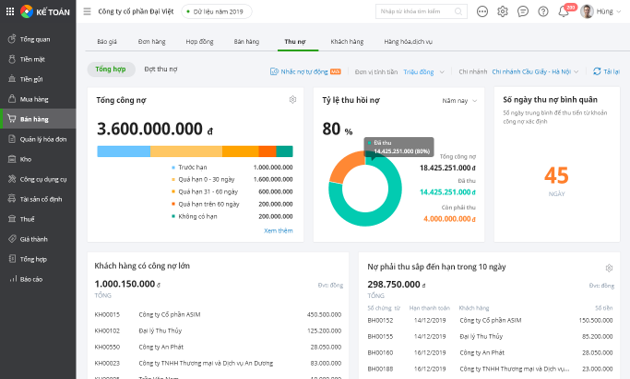Open the help question mark icon

pos(543,12)
